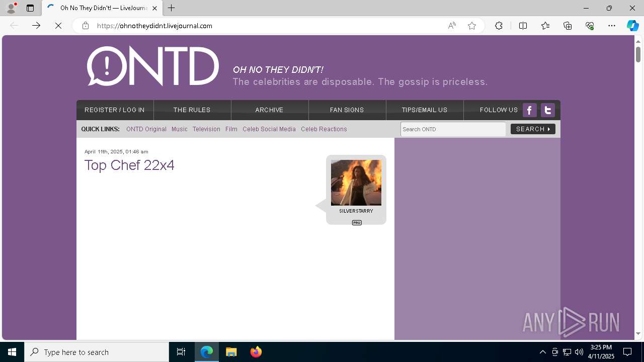The image size is (644, 362).
Task: Open the Top Chef 22x4 post
Action: pyautogui.click(x=129, y=165)
